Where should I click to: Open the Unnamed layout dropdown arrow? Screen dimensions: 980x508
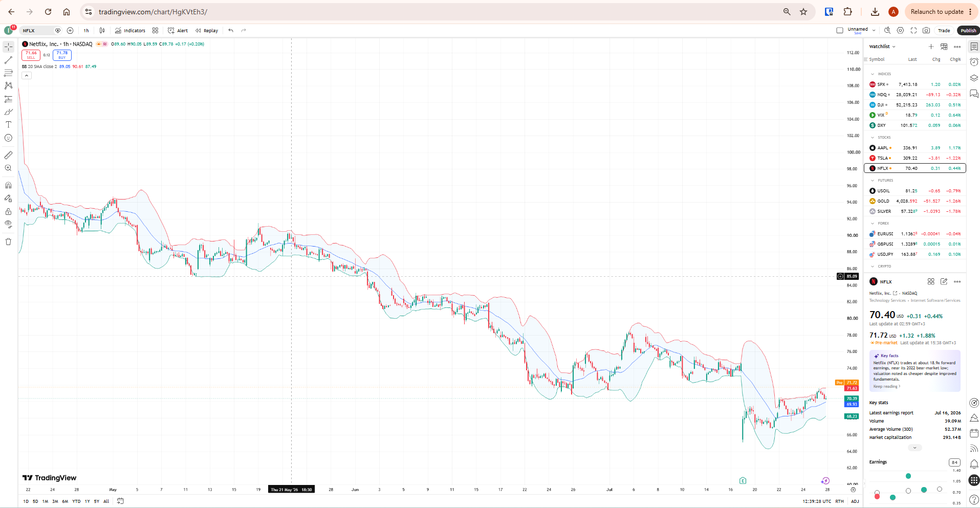click(874, 31)
